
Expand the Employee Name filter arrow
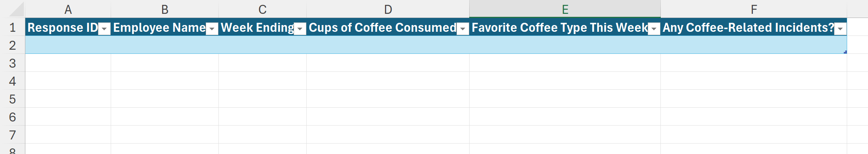click(x=212, y=29)
